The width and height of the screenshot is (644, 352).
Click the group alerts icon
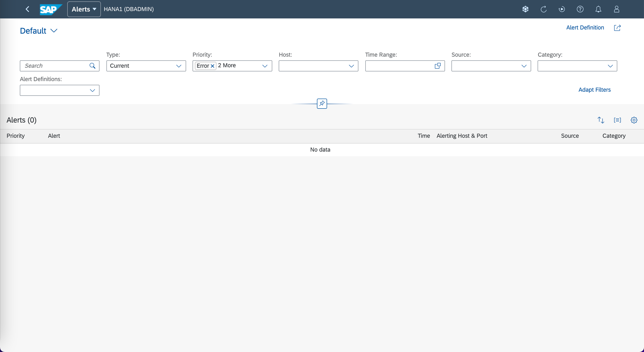pyautogui.click(x=617, y=120)
